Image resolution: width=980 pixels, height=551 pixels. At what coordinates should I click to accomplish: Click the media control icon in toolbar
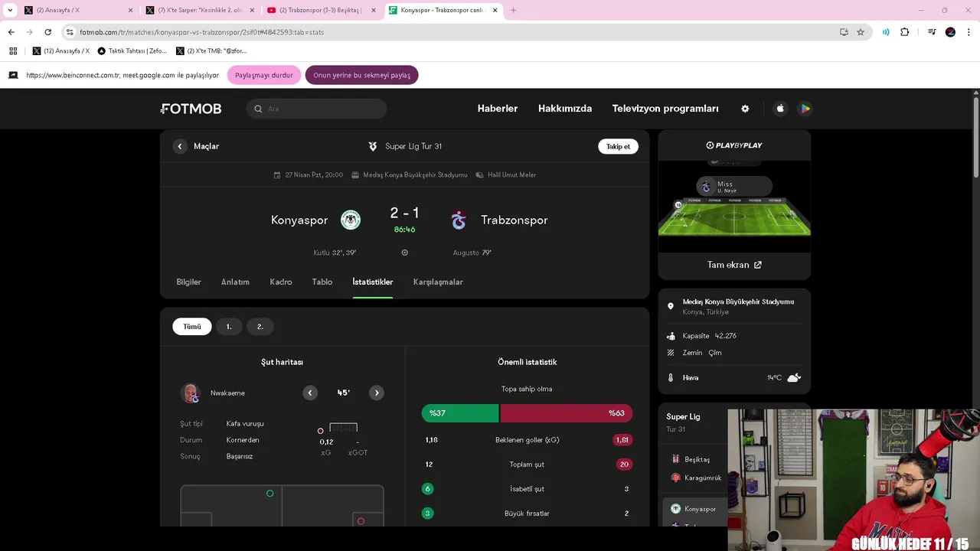point(932,32)
